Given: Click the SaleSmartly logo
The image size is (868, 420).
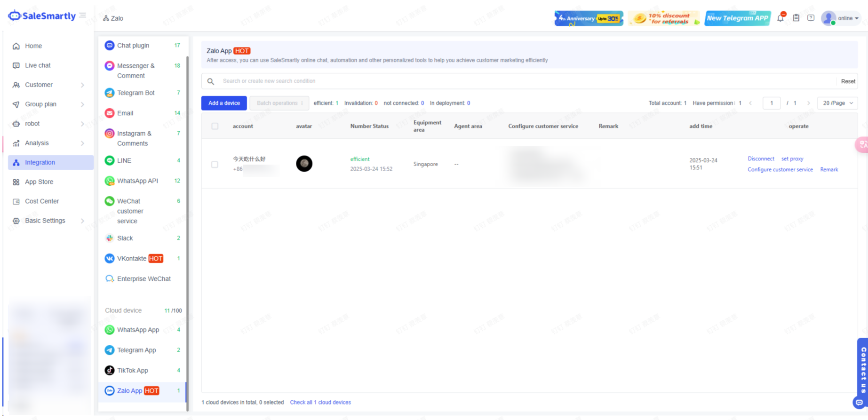Looking at the screenshot, I should 41,16.
